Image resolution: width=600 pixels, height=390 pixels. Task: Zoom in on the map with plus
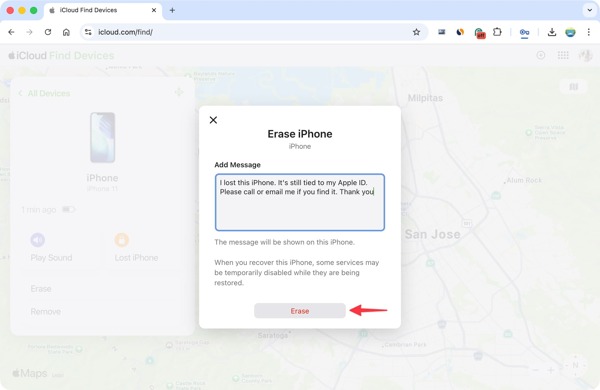(550, 370)
